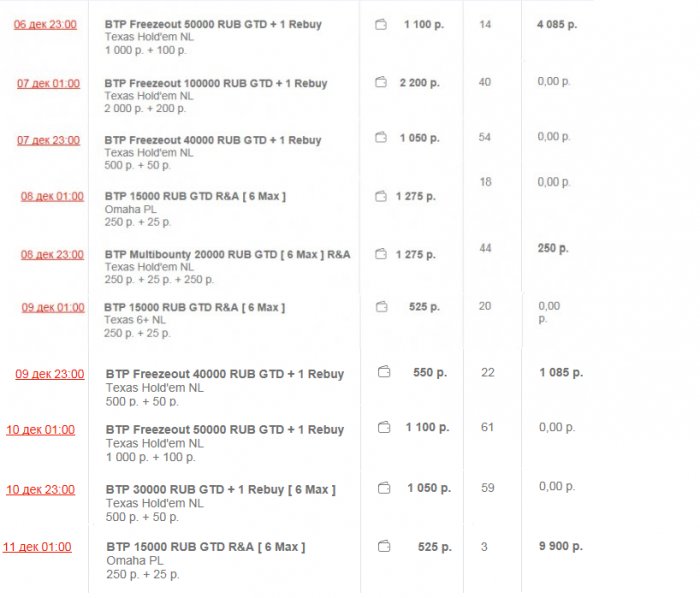Open the 11 дек 01:00 date link
This screenshot has height=598, width=700.
click(37, 547)
